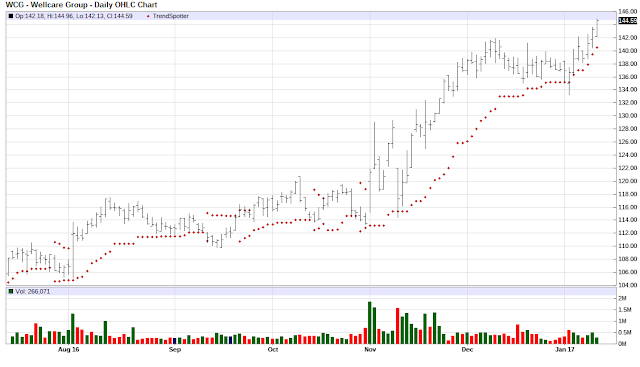Click the Sep date axis label
Viewport: 640px width, 367px height.
tap(175, 349)
